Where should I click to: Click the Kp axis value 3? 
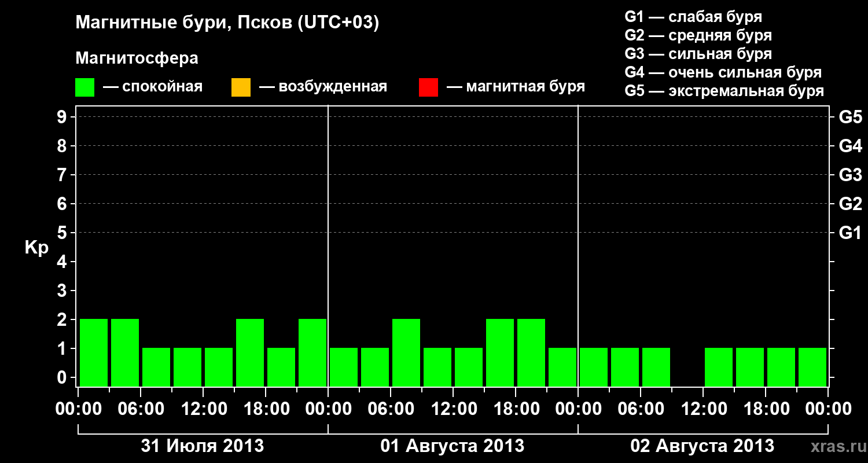point(63,291)
